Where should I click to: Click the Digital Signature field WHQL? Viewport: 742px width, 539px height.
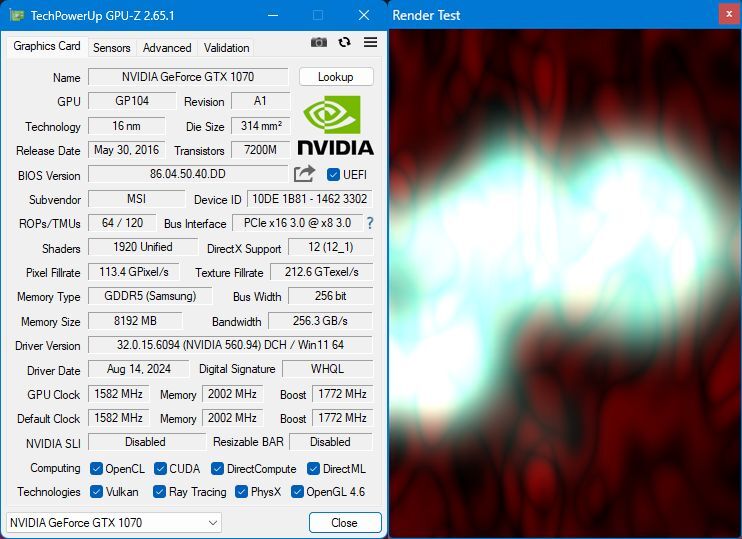(327, 369)
